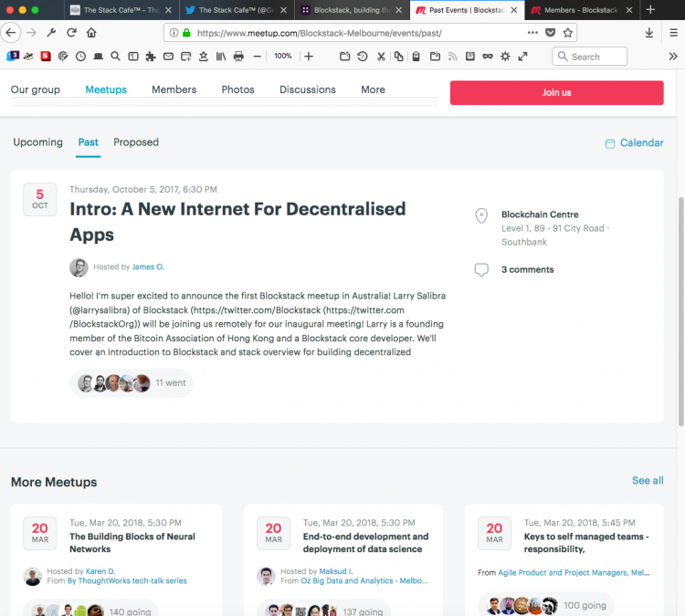Click the forward navigation arrow
Screen dimensions: 685x616
coord(31,33)
